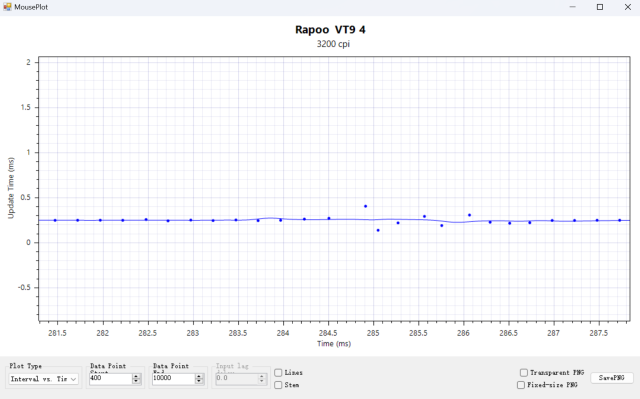Click the chart title Rapoo VT9 4
The width and height of the screenshot is (640, 399).
pyautogui.click(x=330, y=30)
